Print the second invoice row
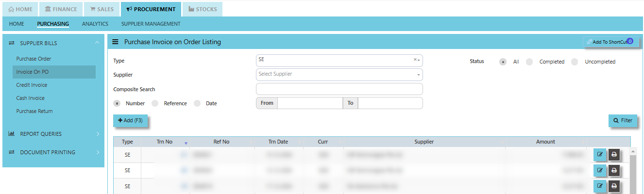The image size is (644, 194). [614, 170]
